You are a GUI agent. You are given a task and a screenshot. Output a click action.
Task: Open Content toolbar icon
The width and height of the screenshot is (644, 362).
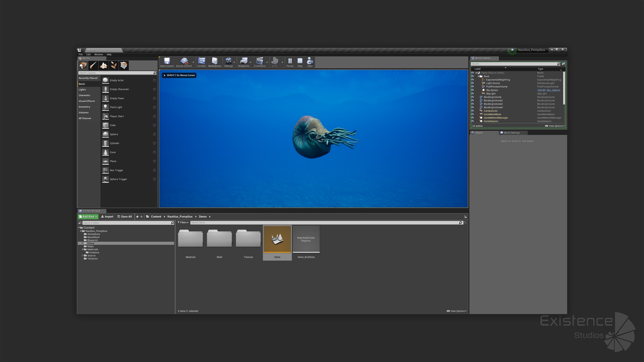202,61
